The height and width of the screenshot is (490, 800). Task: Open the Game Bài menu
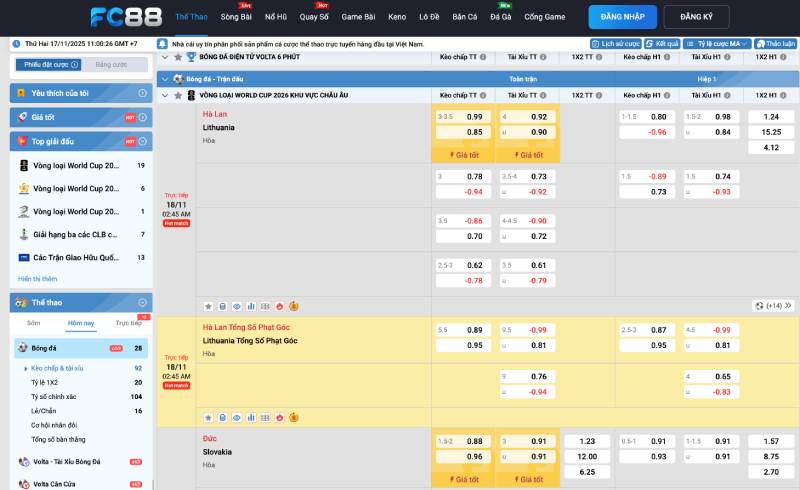[357, 17]
